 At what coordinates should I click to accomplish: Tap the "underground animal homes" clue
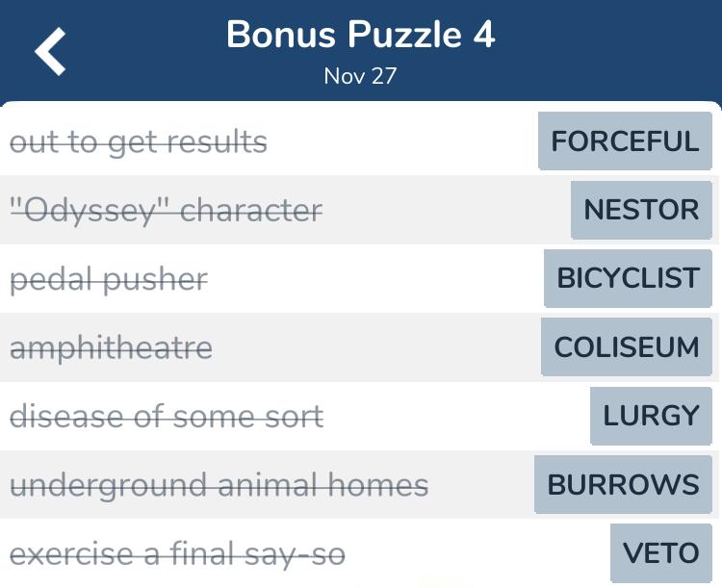pos(219,486)
